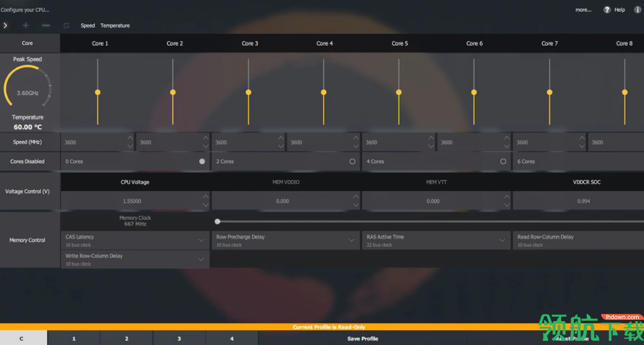Select 4 Cores disabled radio option
The image size is (644, 345).
click(x=503, y=161)
